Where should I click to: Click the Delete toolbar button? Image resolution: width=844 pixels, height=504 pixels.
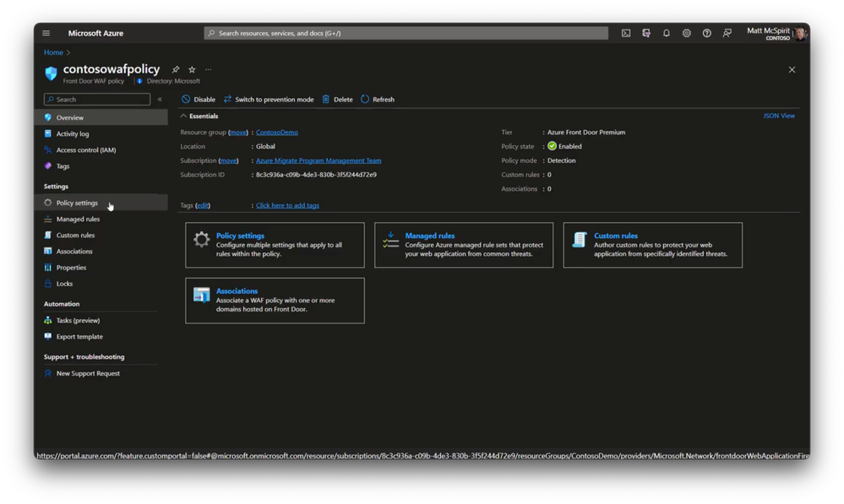337,100
